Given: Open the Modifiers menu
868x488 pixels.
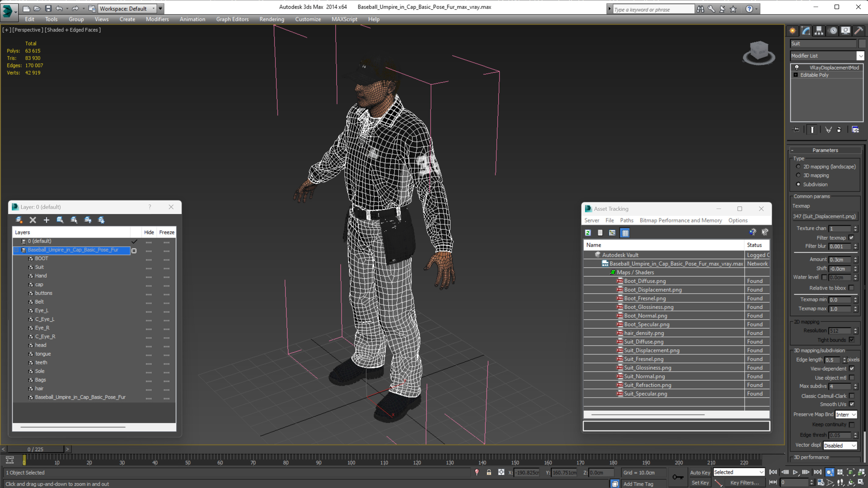Looking at the screenshot, I should pyautogui.click(x=157, y=19).
